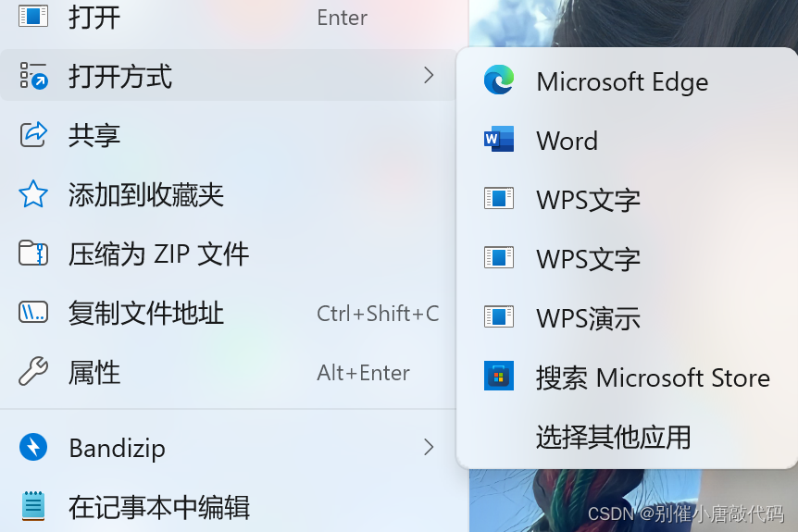The image size is (798, 532).
Task: Click 选择其他应用 to pick another app
Action: (x=627, y=437)
